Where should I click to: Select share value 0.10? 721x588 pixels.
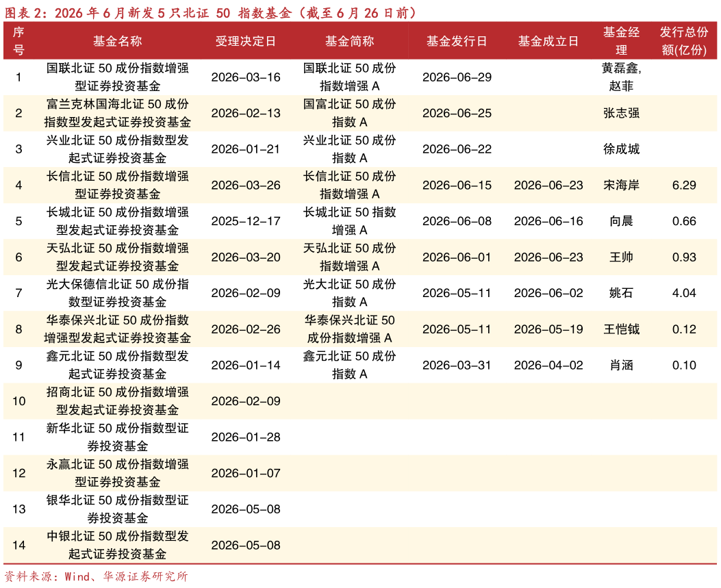tap(684, 365)
